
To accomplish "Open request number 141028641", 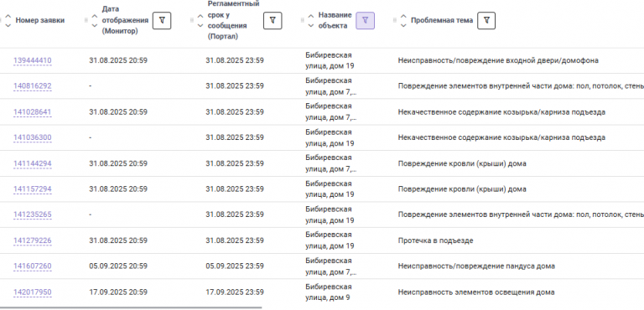I will (x=33, y=112).
